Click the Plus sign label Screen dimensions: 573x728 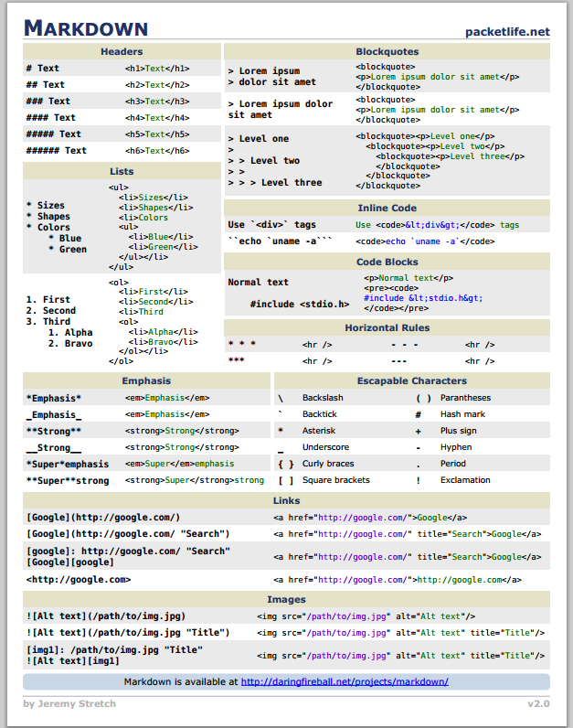(x=459, y=431)
